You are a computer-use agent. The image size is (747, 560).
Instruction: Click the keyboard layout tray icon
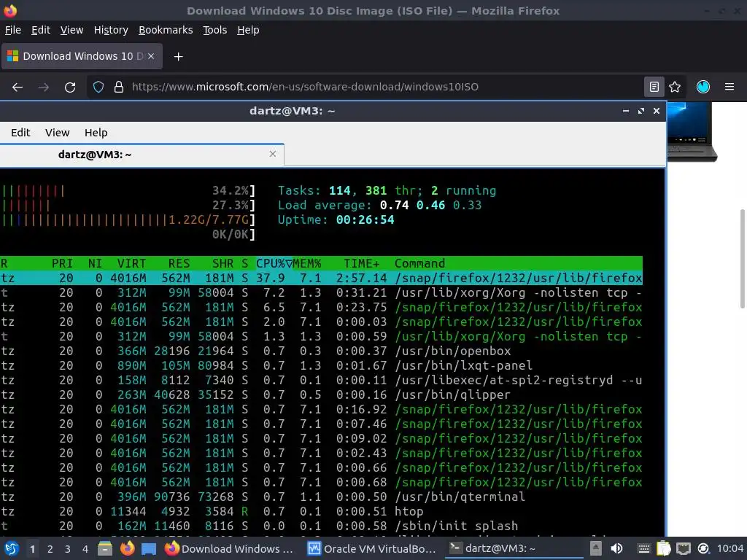point(643,549)
